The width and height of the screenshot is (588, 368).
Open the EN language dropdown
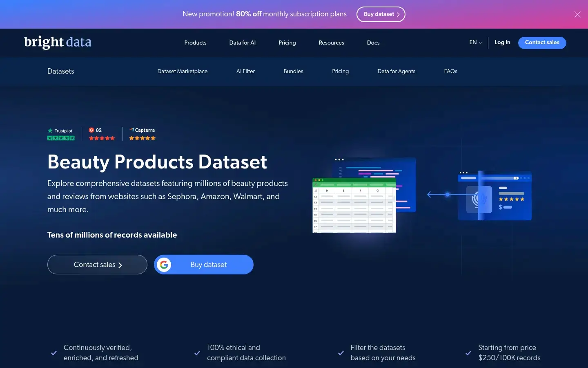(476, 43)
